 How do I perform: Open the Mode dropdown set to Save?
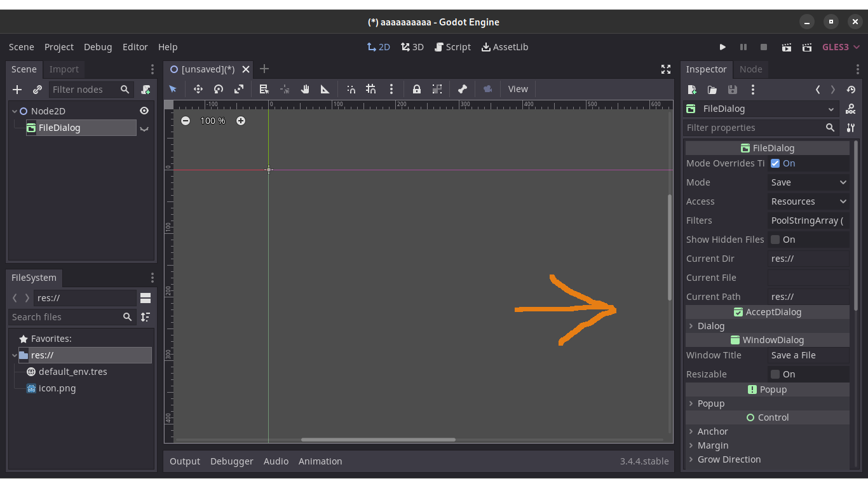click(x=808, y=182)
